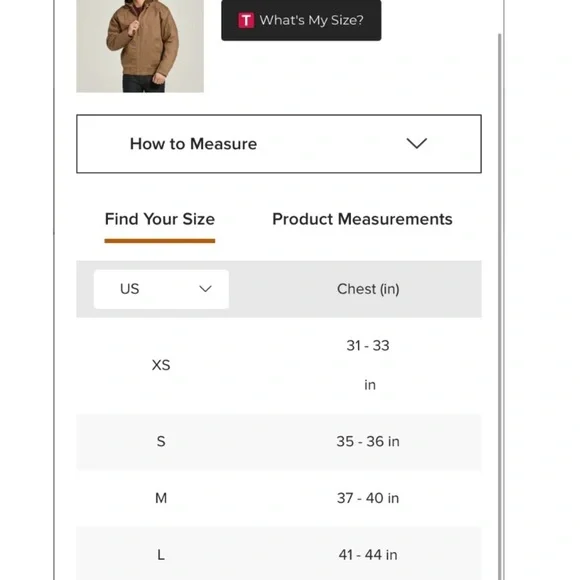Switch to the Product Measurements tab
The height and width of the screenshot is (580, 580).
click(x=362, y=219)
